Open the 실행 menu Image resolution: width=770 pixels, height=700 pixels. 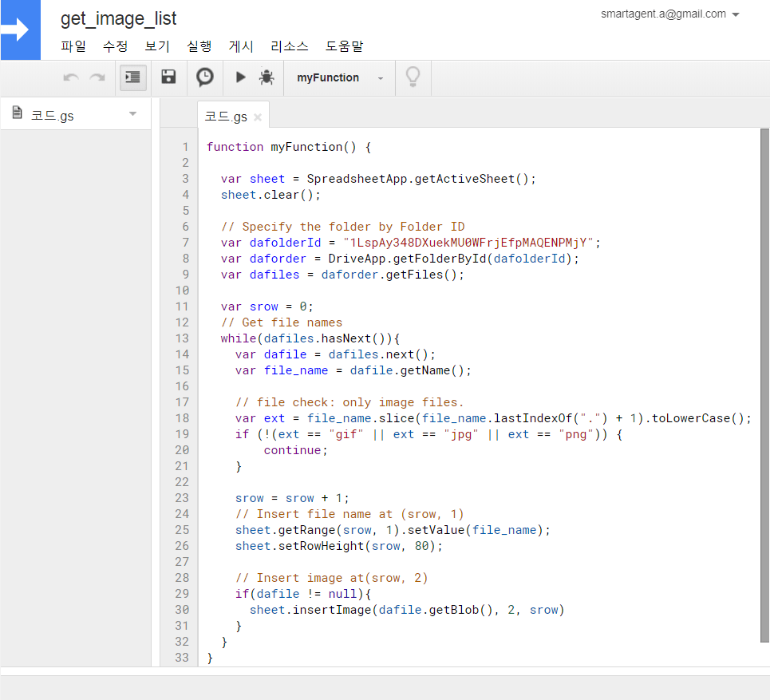click(x=199, y=46)
